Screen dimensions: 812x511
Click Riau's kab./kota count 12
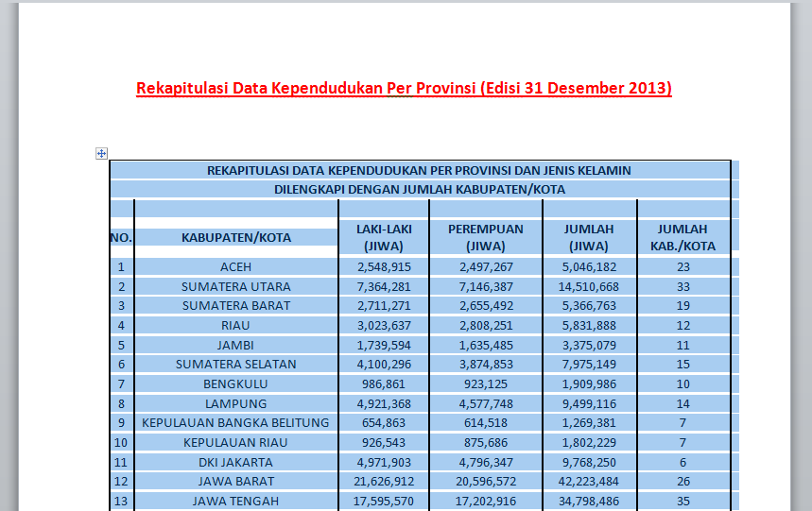(683, 325)
